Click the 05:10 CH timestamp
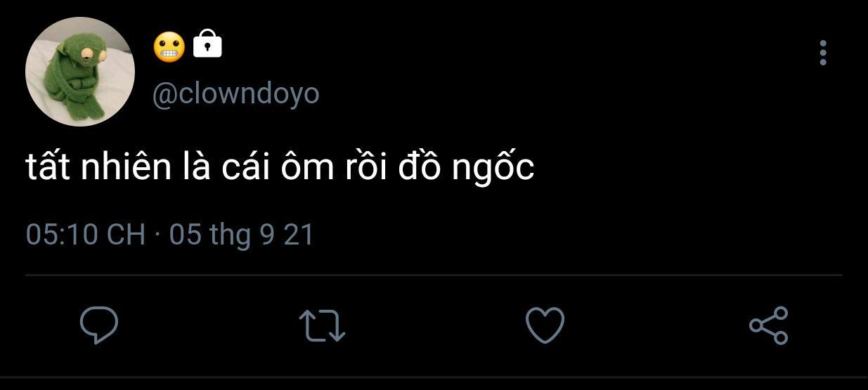The image size is (868, 390). (85, 234)
